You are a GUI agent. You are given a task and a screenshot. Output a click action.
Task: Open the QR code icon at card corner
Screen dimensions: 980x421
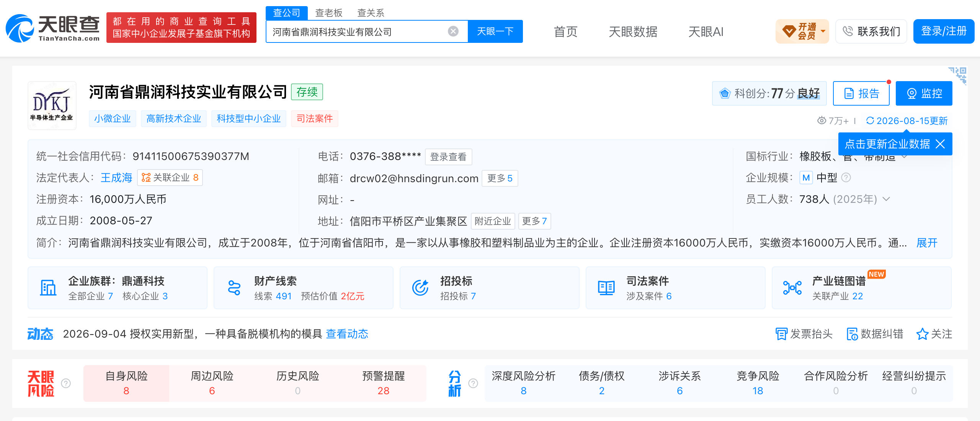pos(957,75)
